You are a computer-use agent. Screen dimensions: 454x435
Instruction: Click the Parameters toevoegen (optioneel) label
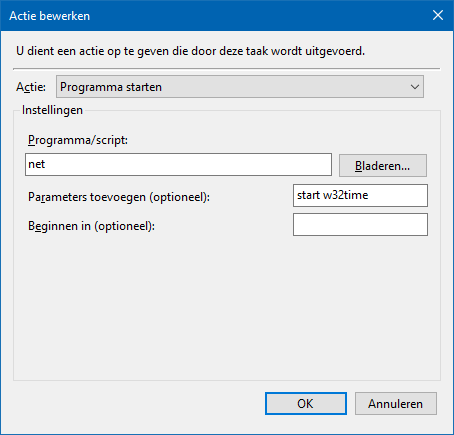coord(119,197)
